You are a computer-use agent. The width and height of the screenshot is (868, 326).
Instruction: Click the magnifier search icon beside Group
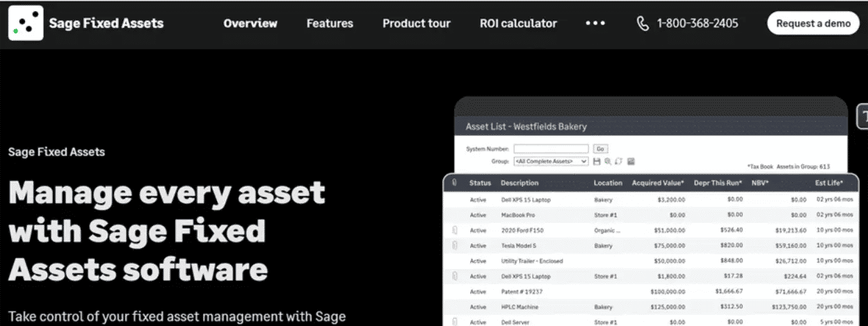coord(608,161)
